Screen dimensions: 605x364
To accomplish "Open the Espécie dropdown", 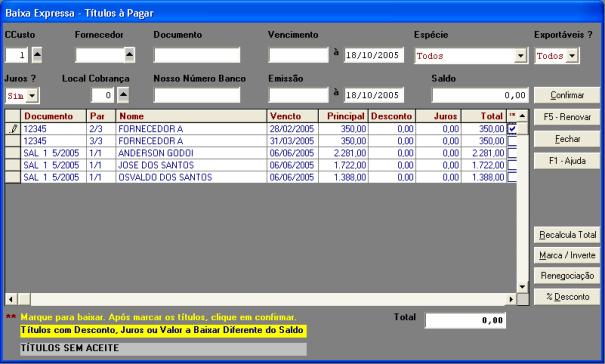I will tap(521, 56).
